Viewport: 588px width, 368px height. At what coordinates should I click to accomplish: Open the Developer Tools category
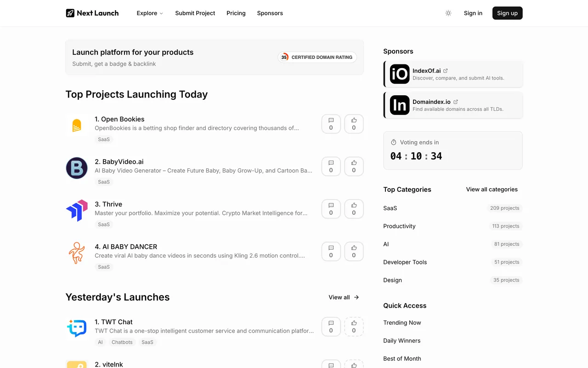coord(453,262)
